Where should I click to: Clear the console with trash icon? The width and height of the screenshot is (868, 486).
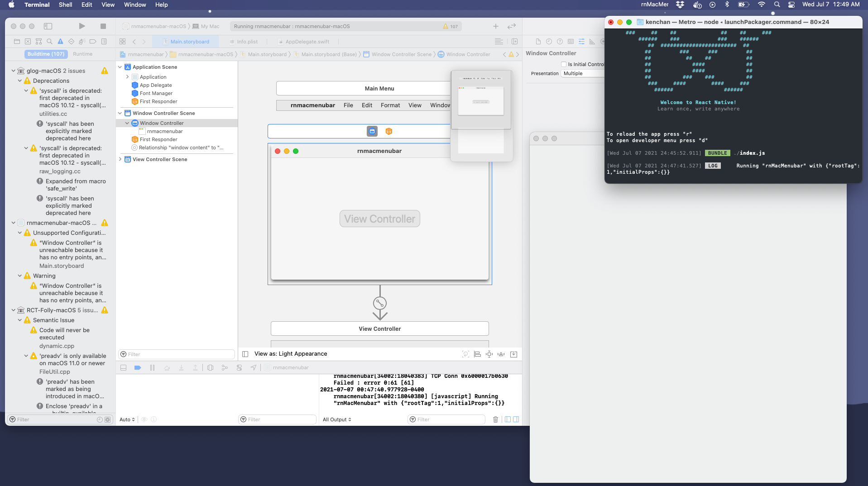(x=495, y=419)
